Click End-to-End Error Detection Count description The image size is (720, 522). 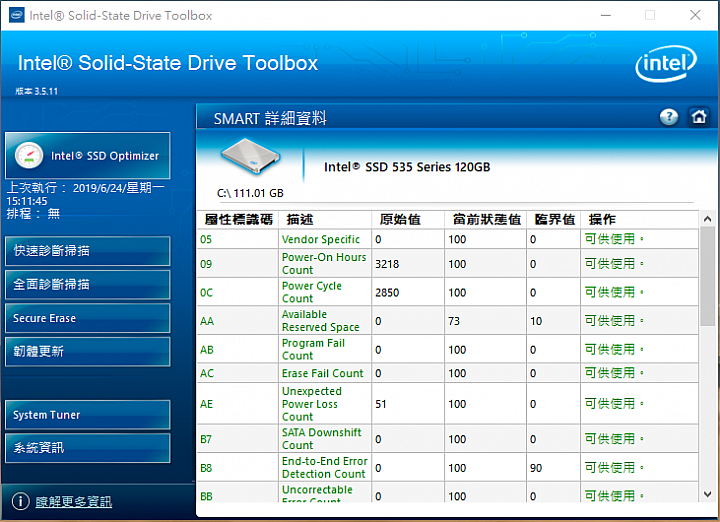(x=325, y=467)
